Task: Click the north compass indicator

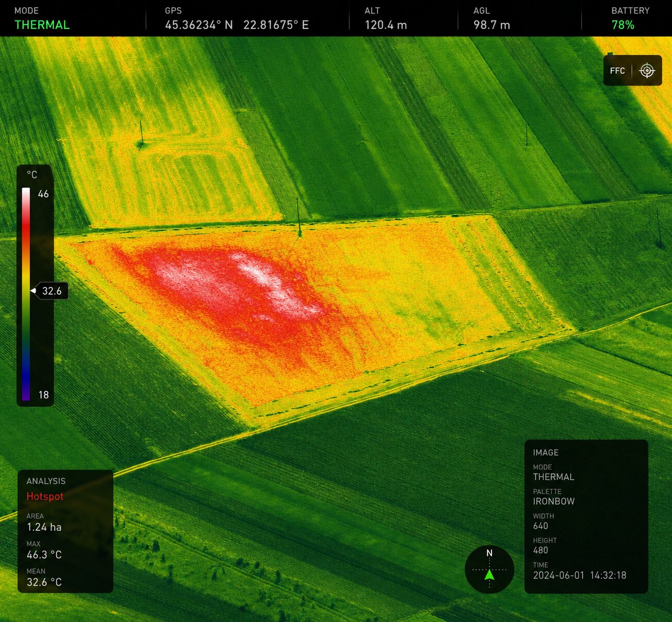Action: click(489, 569)
